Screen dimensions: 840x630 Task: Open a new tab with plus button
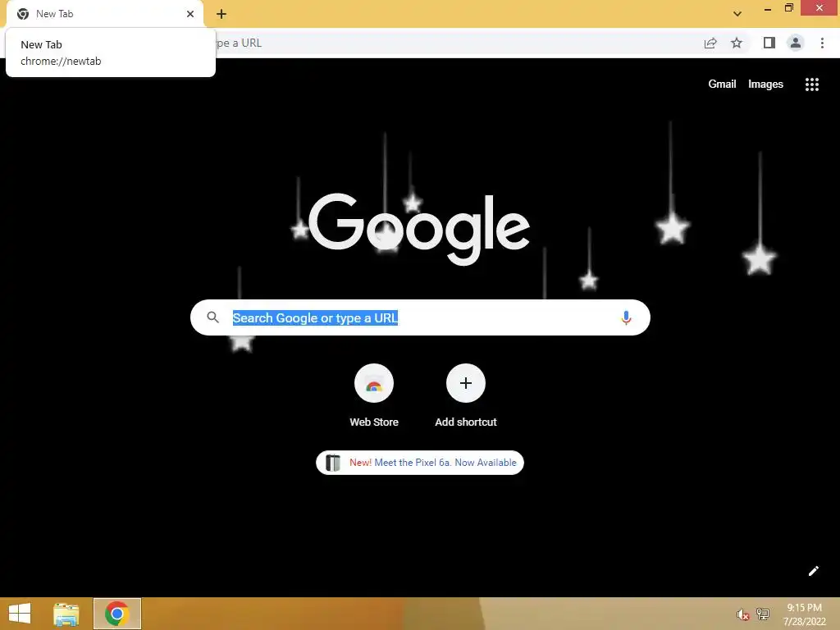coord(221,14)
